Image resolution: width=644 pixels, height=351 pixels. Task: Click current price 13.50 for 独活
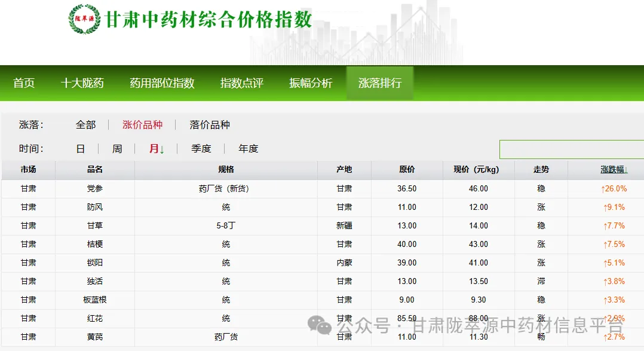point(479,281)
